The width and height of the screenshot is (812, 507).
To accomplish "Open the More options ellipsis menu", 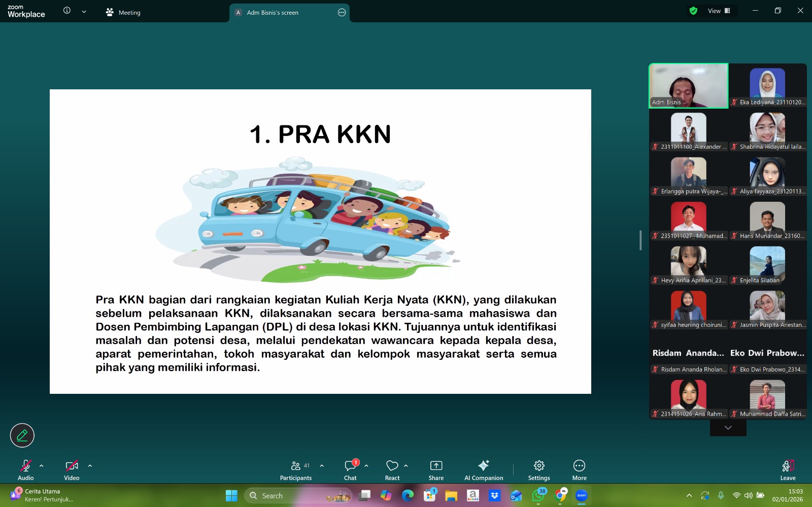I will pos(579,469).
